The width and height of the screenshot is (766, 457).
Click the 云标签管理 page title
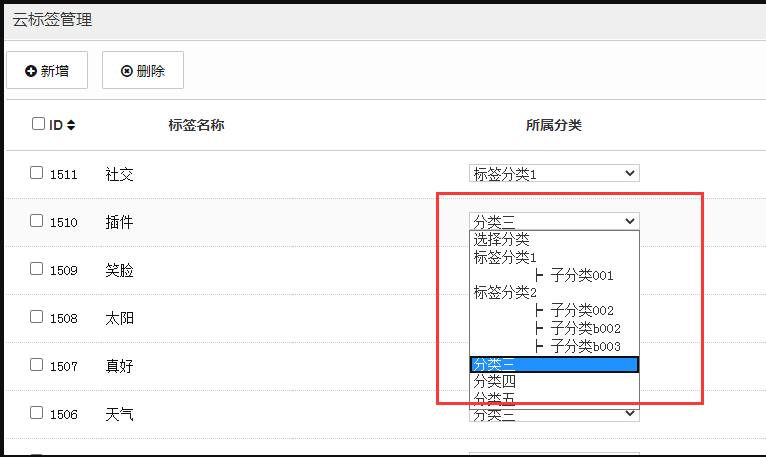(x=52, y=20)
